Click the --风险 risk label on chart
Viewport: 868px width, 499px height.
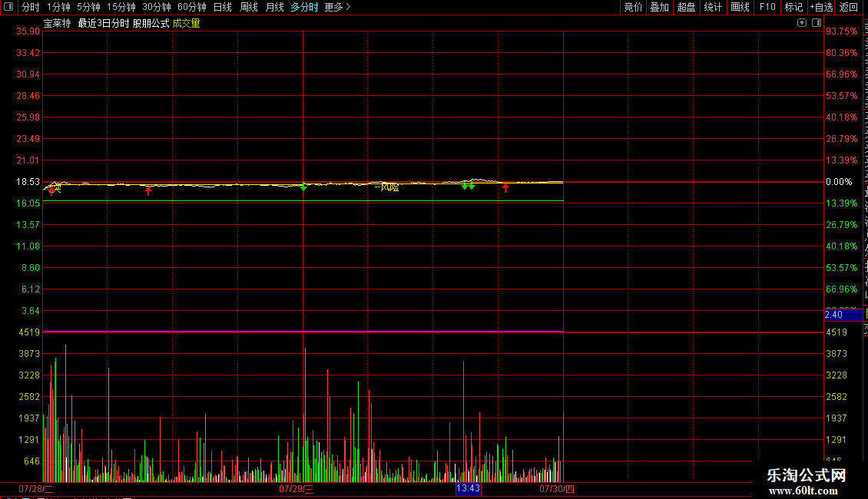[x=386, y=187]
